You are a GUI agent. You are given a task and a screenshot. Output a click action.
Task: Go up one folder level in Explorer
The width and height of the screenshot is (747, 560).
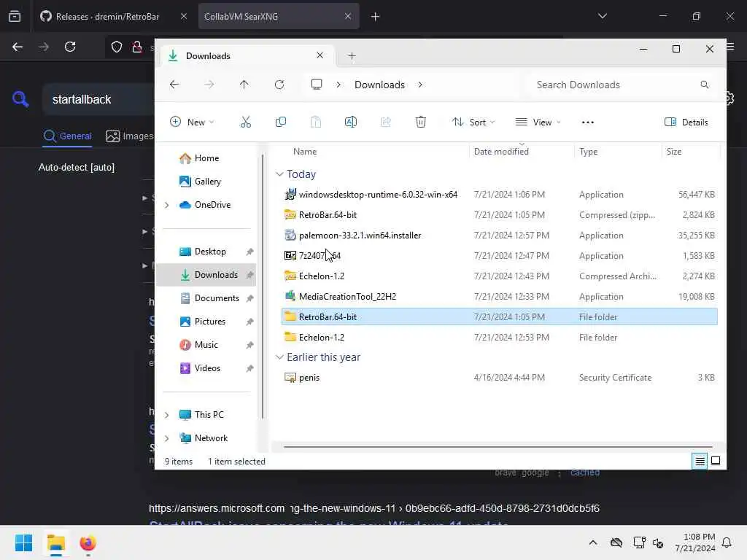pos(244,85)
